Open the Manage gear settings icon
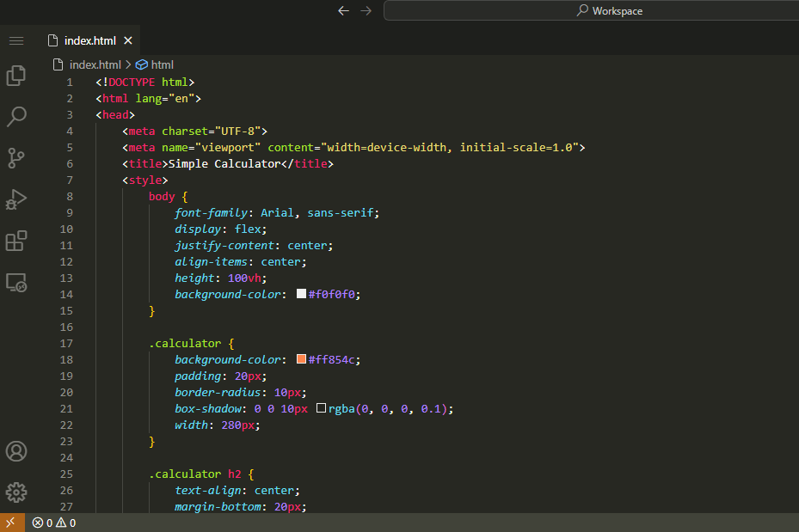The width and height of the screenshot is (799, 532). pyautogui.click(x=16, y=492)
